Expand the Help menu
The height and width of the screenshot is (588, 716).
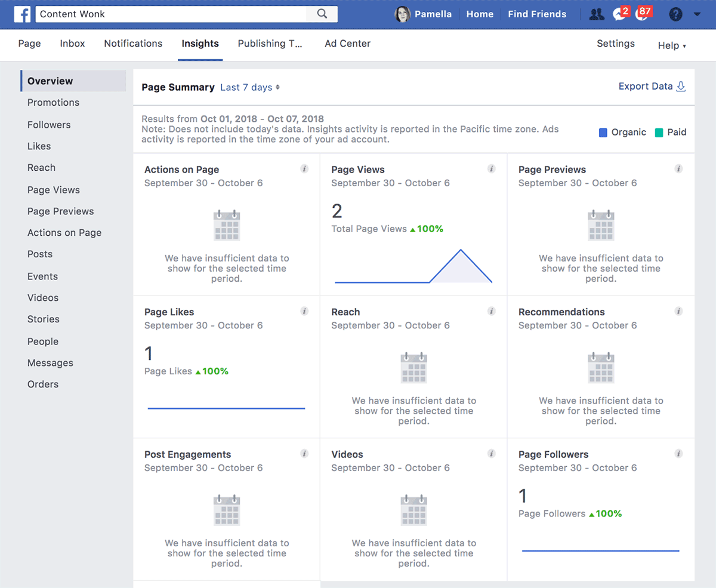(672, 45)
